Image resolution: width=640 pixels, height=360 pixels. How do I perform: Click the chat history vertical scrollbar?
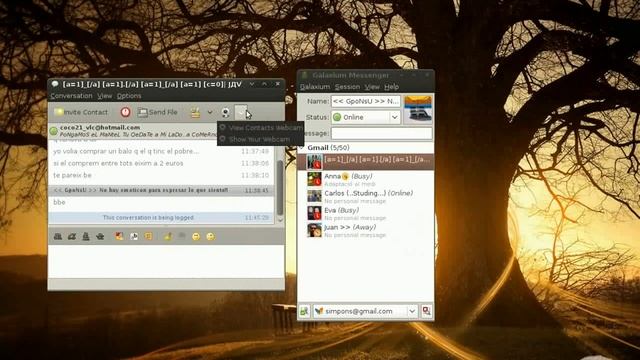[280, 188]
